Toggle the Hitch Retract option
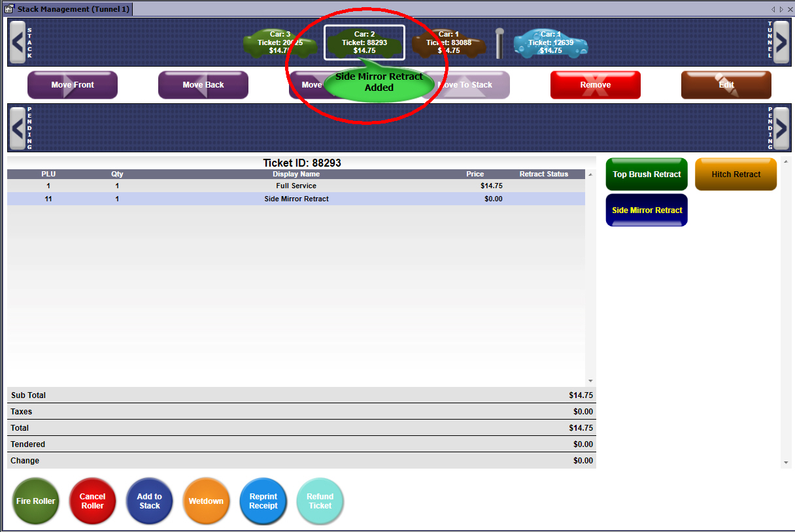This screenshot has width=795, height=532. [x=736, y=175]
